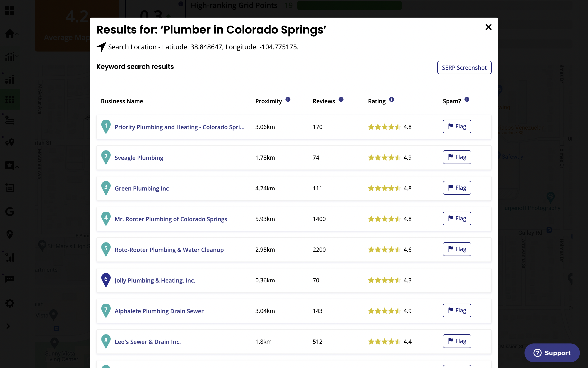Open the settings gear in sidebar
The image size is (588, 368).
10,303
